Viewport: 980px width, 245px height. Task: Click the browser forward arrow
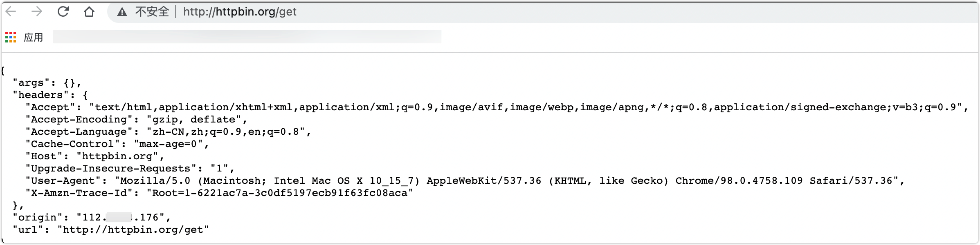tap(37, 12)
